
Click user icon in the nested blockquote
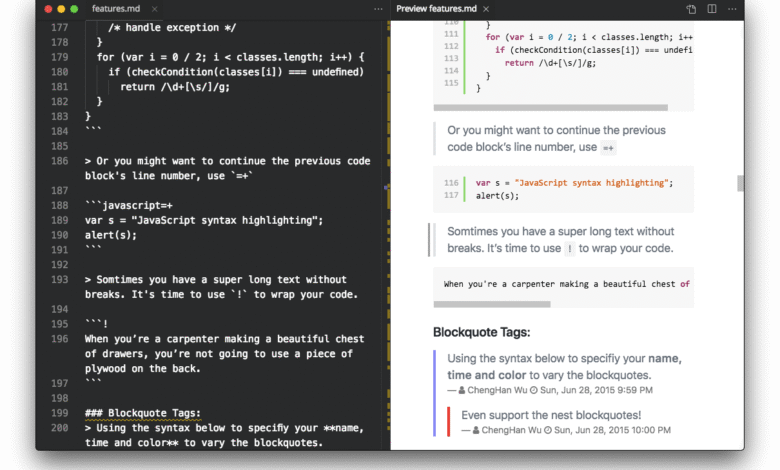[x=475, y=430]
